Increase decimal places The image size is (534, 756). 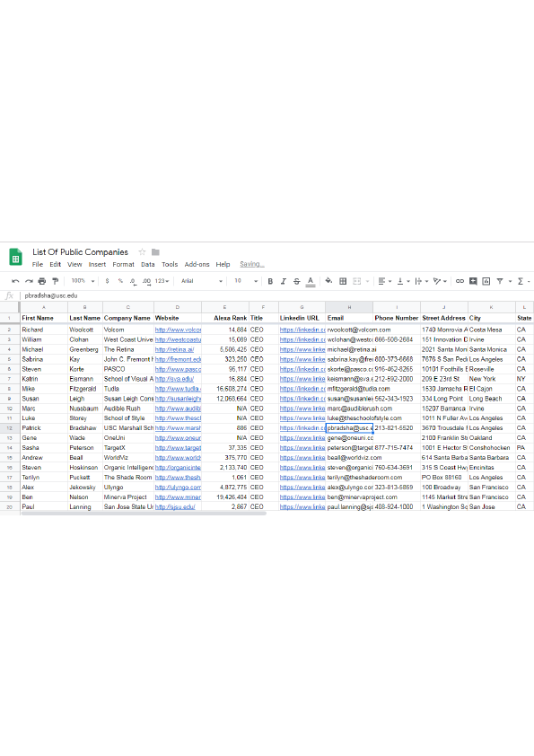[146, 281]
